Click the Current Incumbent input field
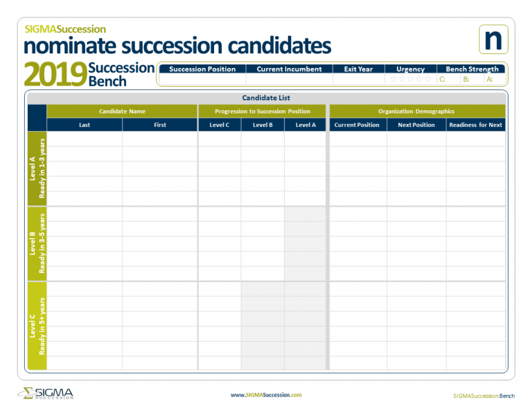 [290, 79]
